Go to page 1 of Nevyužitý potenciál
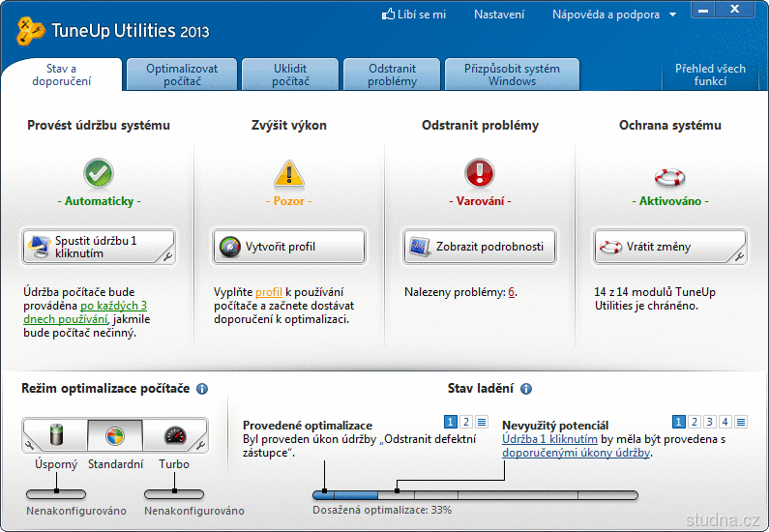The height and width of the screenshot is (532, 769). (678, 422)
